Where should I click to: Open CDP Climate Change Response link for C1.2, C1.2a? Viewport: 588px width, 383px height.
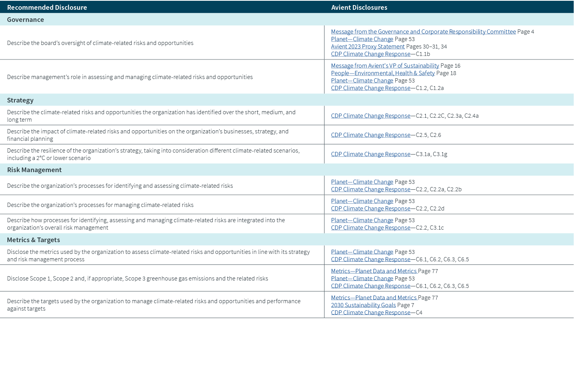point(370,88)
